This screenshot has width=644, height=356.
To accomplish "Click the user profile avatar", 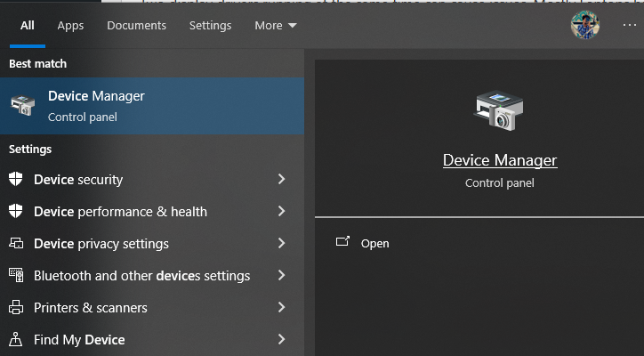I will 585,25.
